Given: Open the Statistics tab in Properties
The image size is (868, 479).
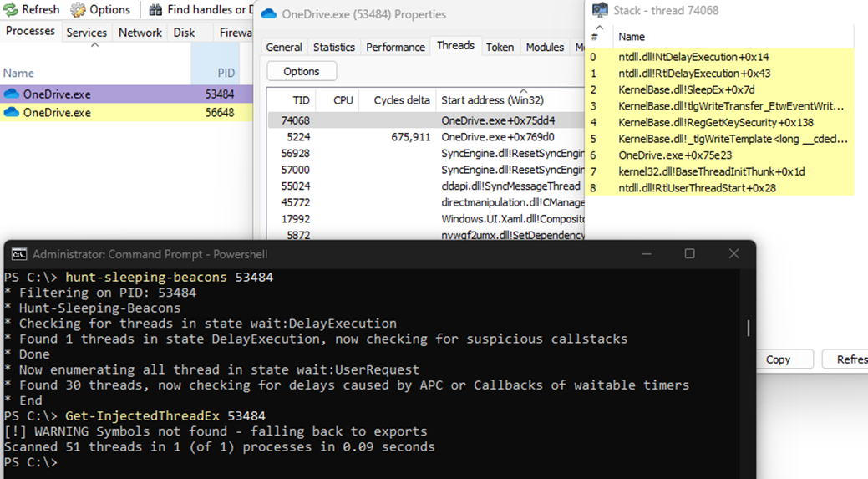Looking at the screenshot, I should [333, 47].
